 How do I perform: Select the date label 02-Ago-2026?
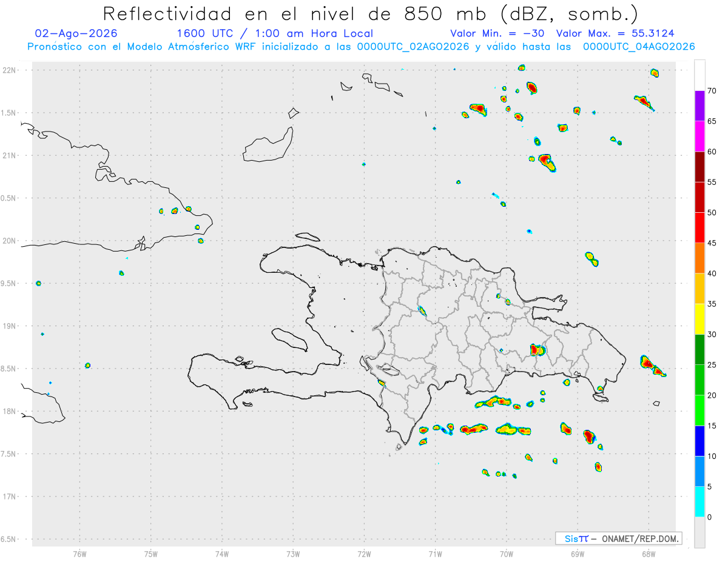[76, 33]
